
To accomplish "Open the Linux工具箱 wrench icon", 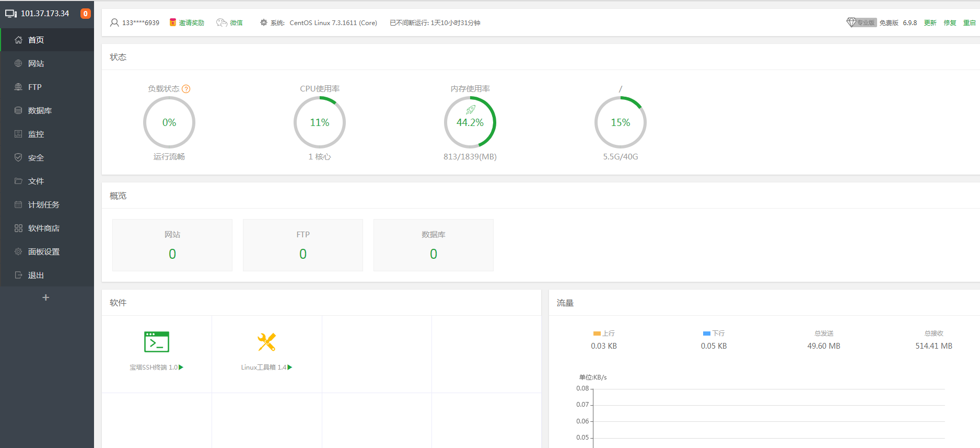I will tap(266, 342).
